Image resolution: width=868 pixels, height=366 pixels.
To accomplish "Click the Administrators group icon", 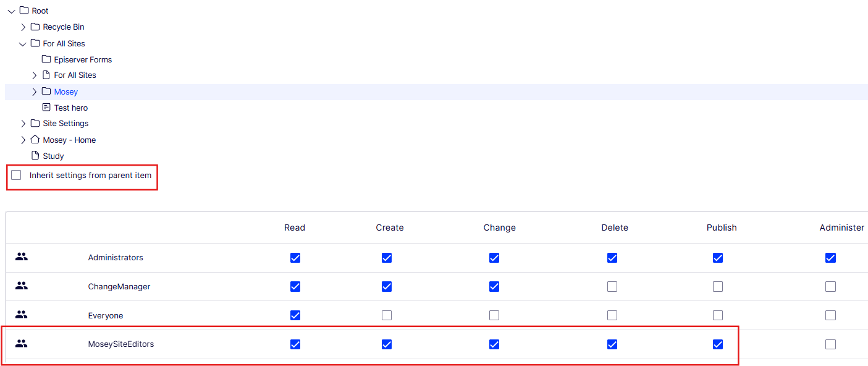I will click(x=22, y=257).
